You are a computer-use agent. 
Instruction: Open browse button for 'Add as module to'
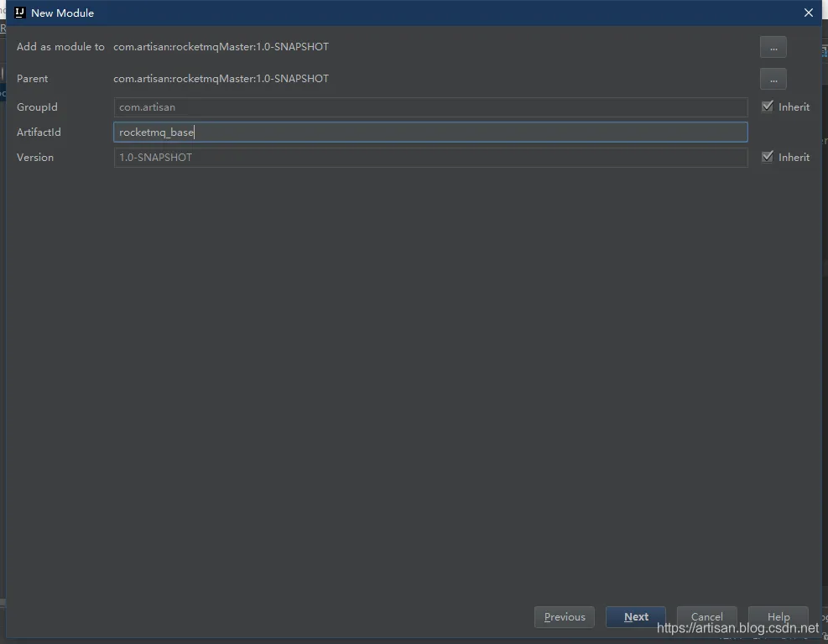[773, 47]
